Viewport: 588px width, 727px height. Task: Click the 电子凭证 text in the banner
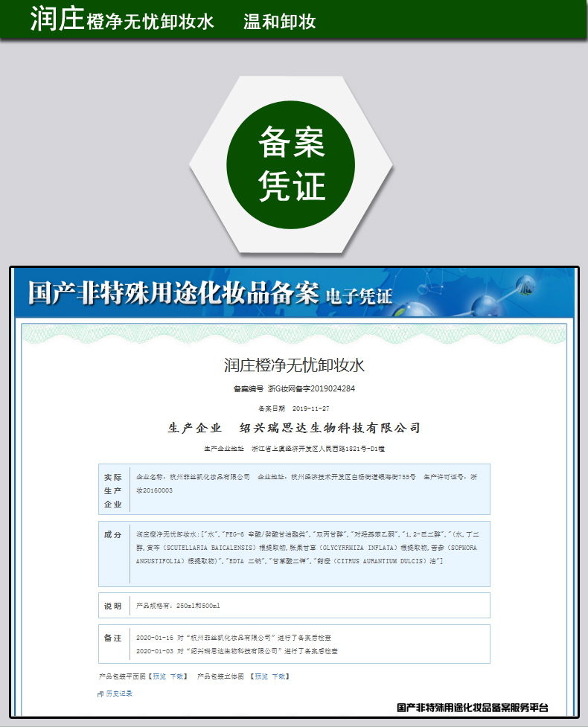359,296
